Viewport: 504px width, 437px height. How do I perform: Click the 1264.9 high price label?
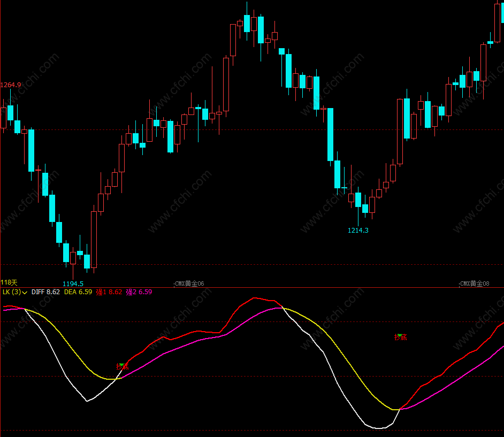(x=11, y=85)
